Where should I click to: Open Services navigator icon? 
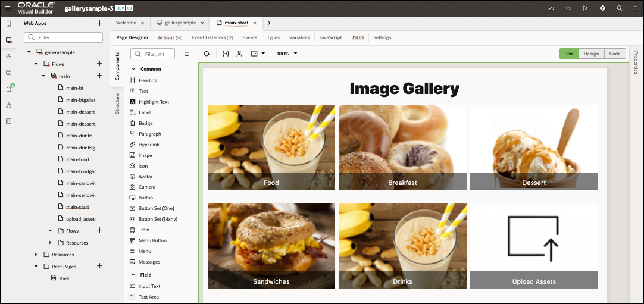point(8,56)
